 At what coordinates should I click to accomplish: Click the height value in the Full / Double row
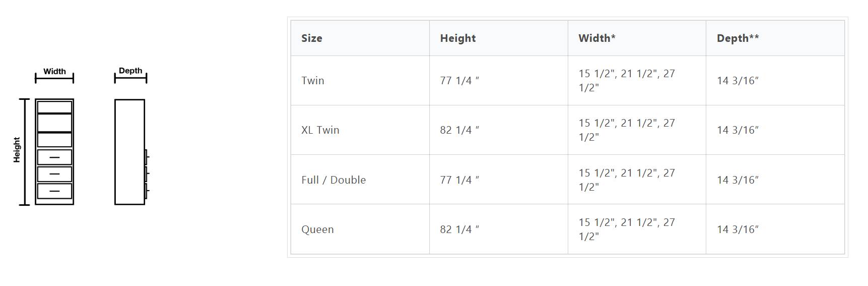459,180
